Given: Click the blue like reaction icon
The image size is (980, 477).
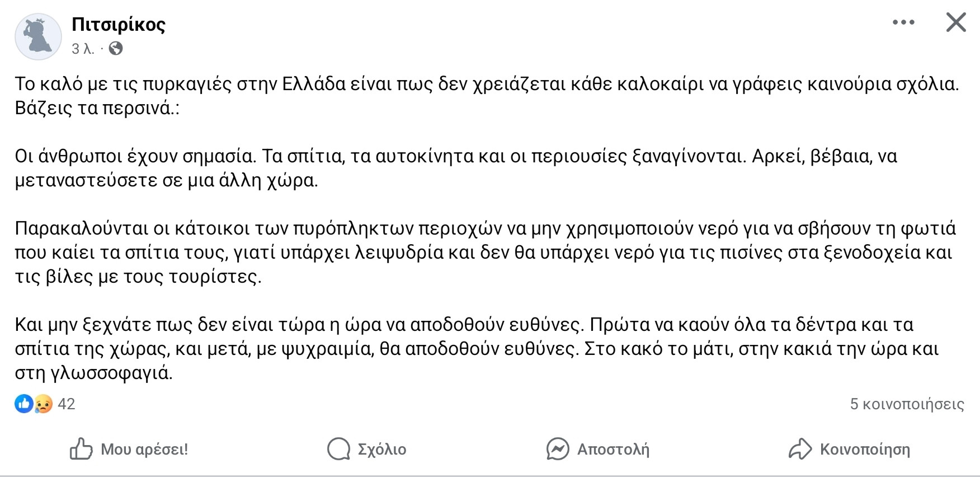Looking at the screenshot, I should (24, 404).
